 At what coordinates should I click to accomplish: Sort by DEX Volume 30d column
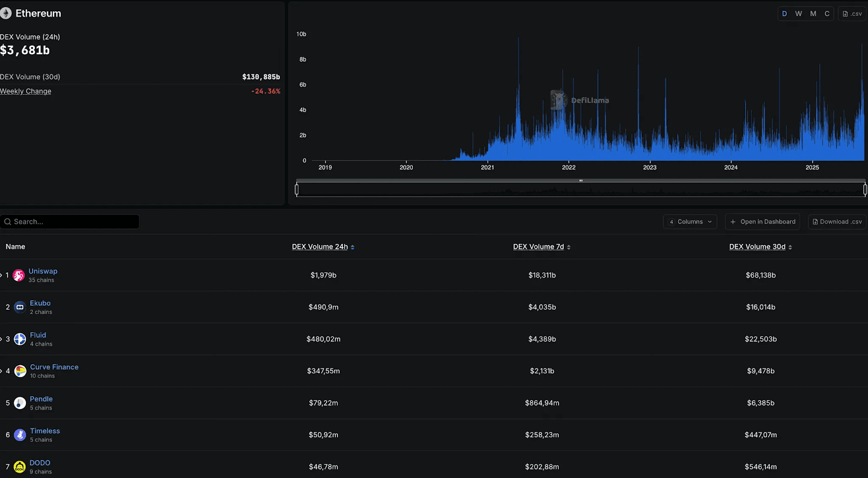[x=761, y=247]
